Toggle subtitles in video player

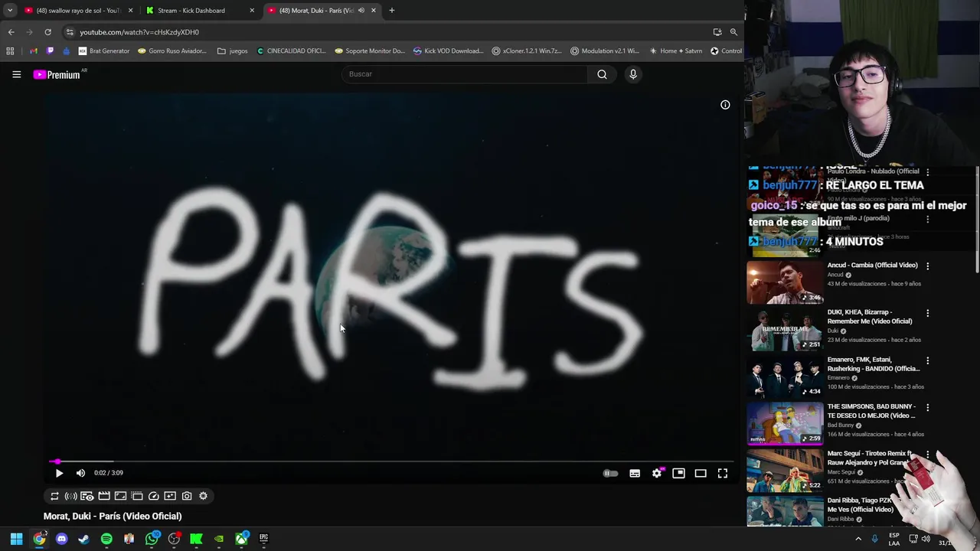(x=635, y=474)
